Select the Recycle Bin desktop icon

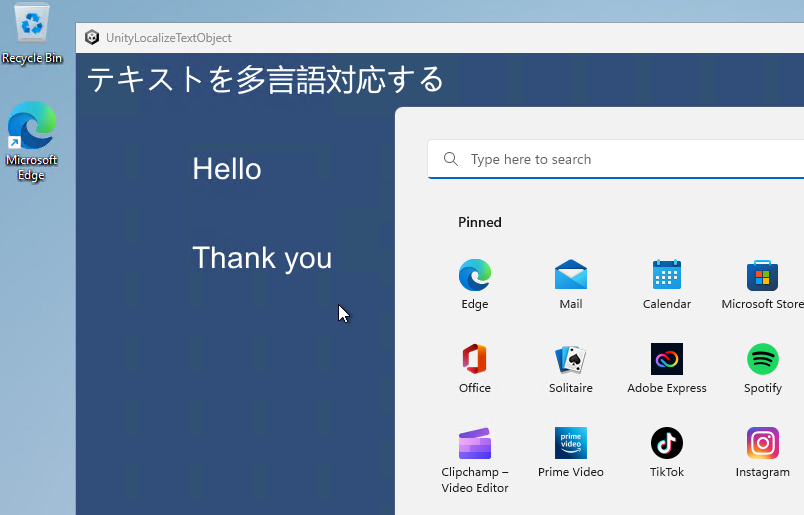[x=32, y=34]
